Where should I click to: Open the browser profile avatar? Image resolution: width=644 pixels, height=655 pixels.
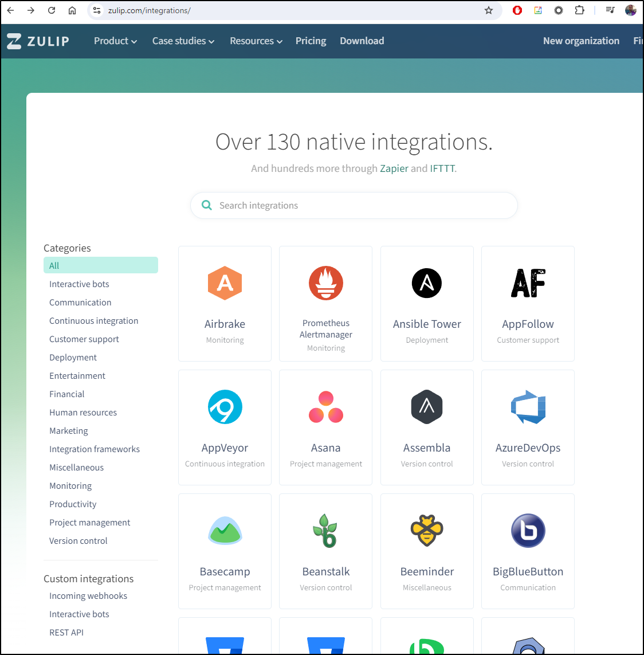(x=631, y=10)
